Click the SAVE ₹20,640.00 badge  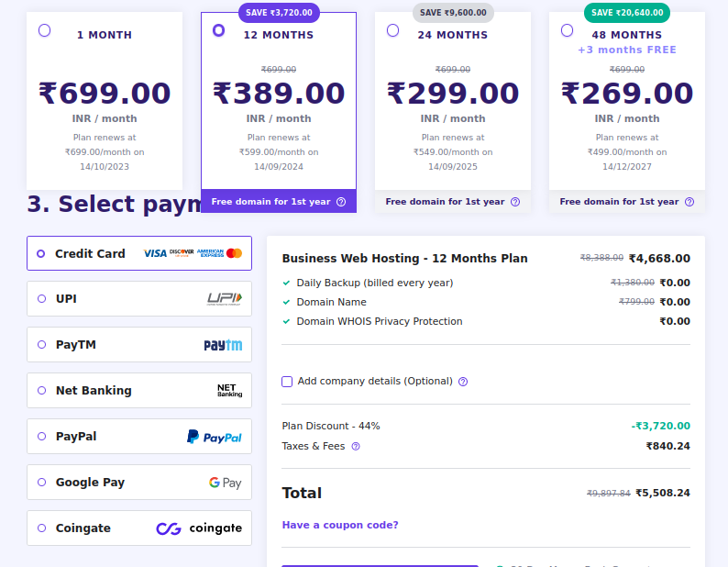tap(627, 13)
